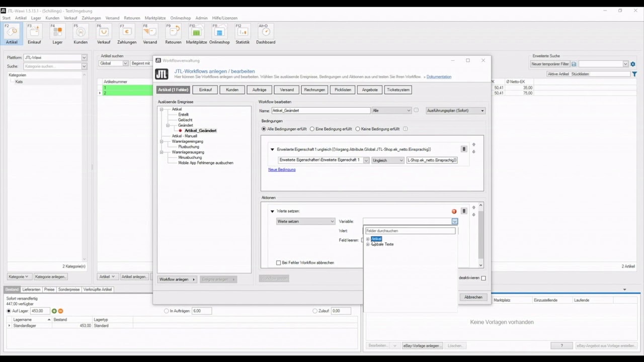Delete the Erweiterte Eigenschaft condition via trash icon
The width and height of the screenshot is (644, 362).
pos(464,149)
